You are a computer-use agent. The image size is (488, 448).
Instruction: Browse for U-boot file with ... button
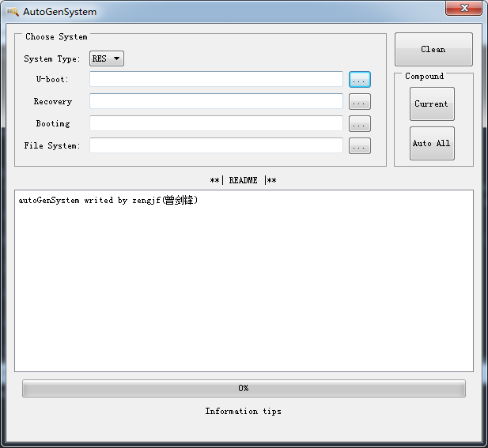point(359,79)
